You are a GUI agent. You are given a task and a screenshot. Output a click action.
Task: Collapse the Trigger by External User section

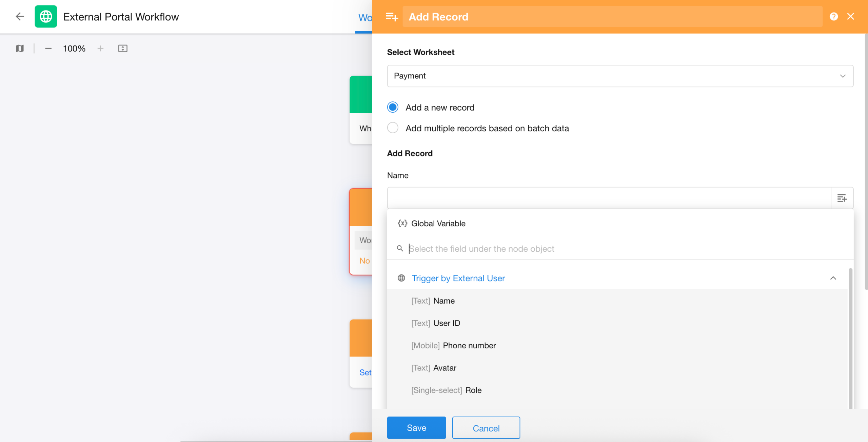(833, 278)
